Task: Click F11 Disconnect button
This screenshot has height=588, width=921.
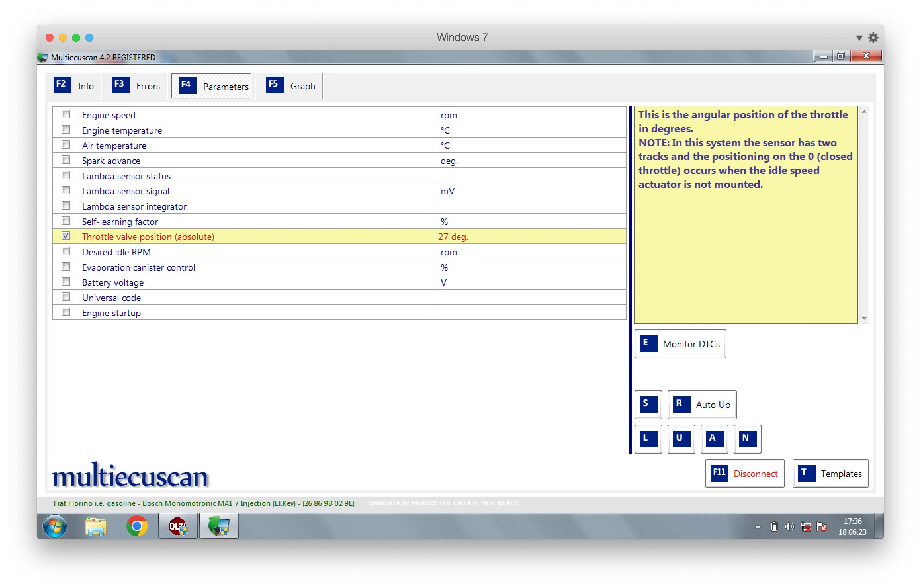Action: 745,473
